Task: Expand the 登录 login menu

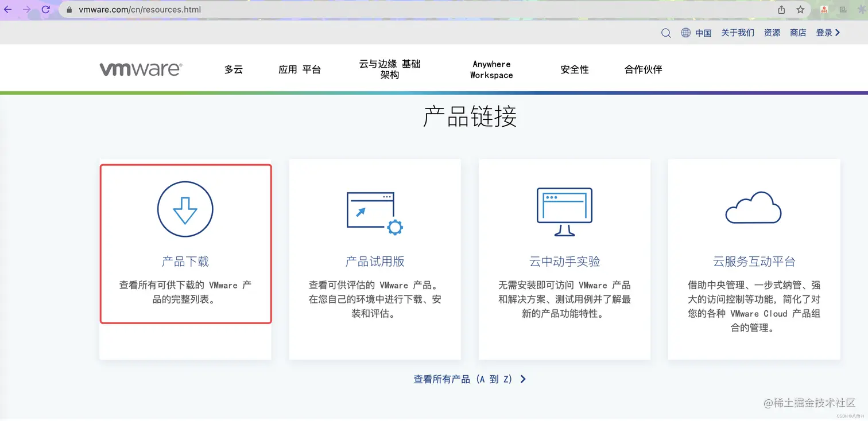Action: 828,33
